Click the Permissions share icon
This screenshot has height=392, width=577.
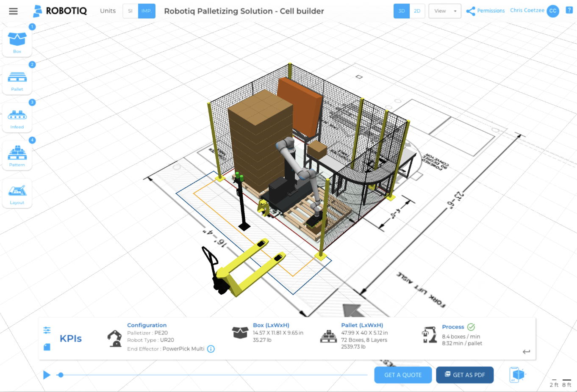[x=470, y=11]
